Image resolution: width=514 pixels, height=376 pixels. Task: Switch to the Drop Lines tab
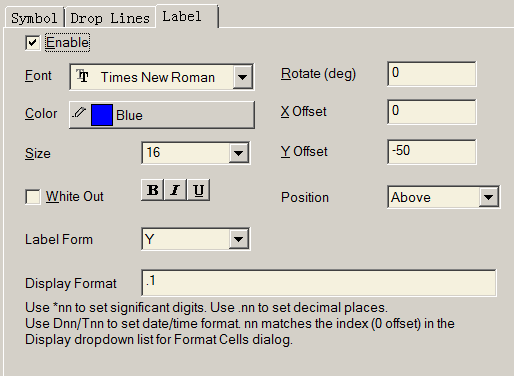pyautogui.click(x=110, y=18)
